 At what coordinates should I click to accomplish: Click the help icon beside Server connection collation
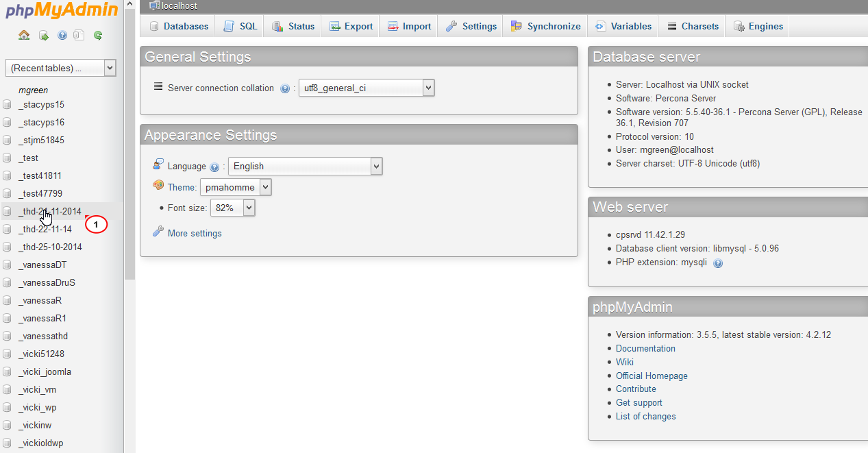(285, 88)
